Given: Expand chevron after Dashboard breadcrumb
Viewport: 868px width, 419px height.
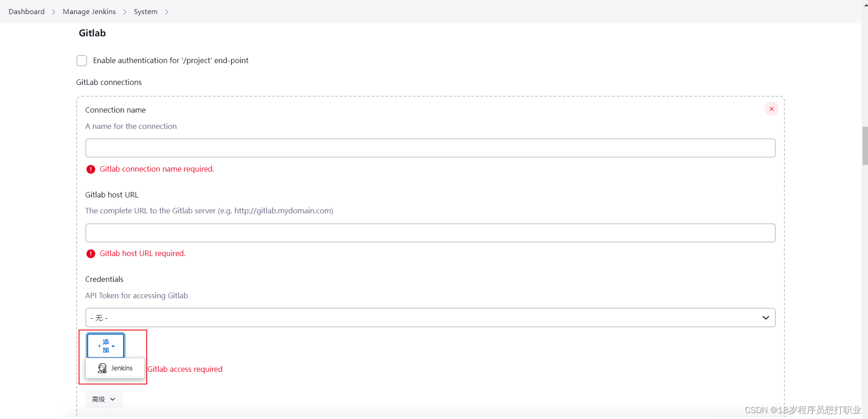Looking at the screenshot, I should point(54,12).
